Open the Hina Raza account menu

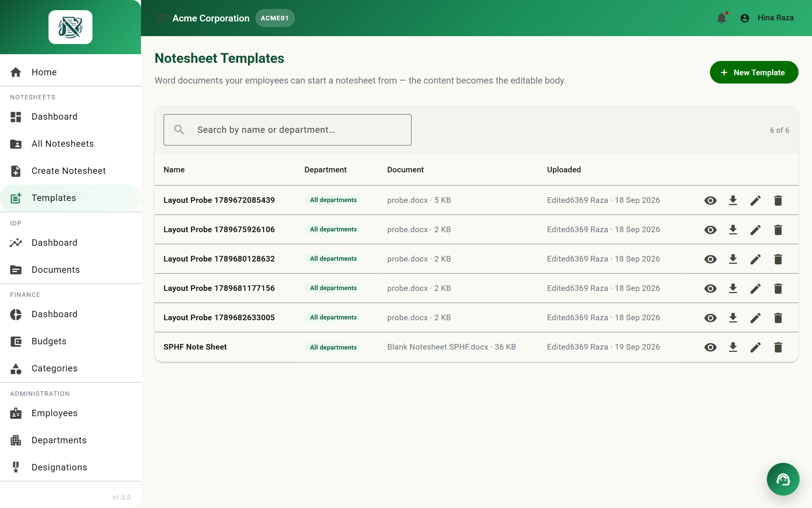(x=767, y=18)
